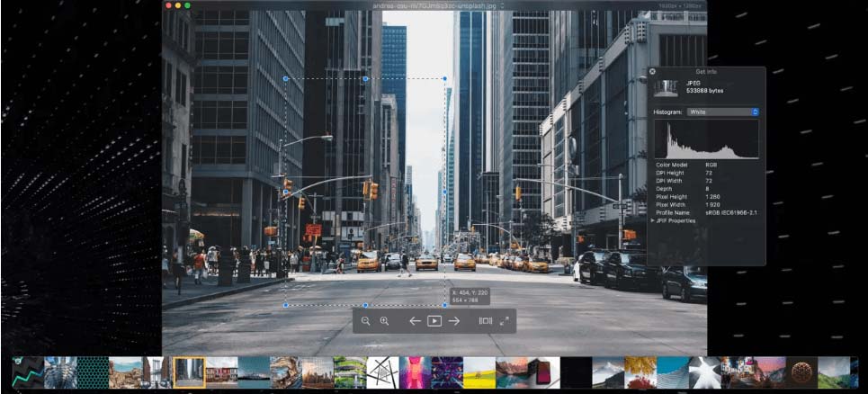Open the hexagon pattern thumbnail in filmstrip
Image resolution: width=868 pixels, height=394 pixels.
point(93,372)
